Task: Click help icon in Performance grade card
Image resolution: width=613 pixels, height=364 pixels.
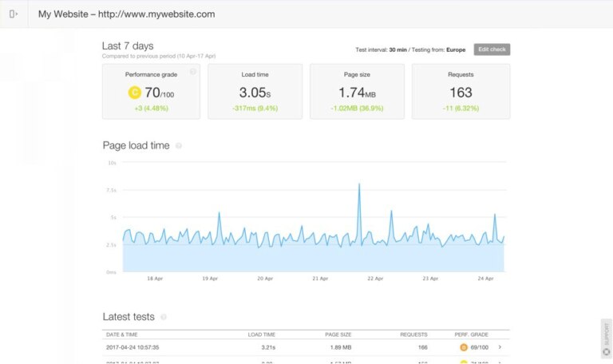Action: [x=192, y=72]
